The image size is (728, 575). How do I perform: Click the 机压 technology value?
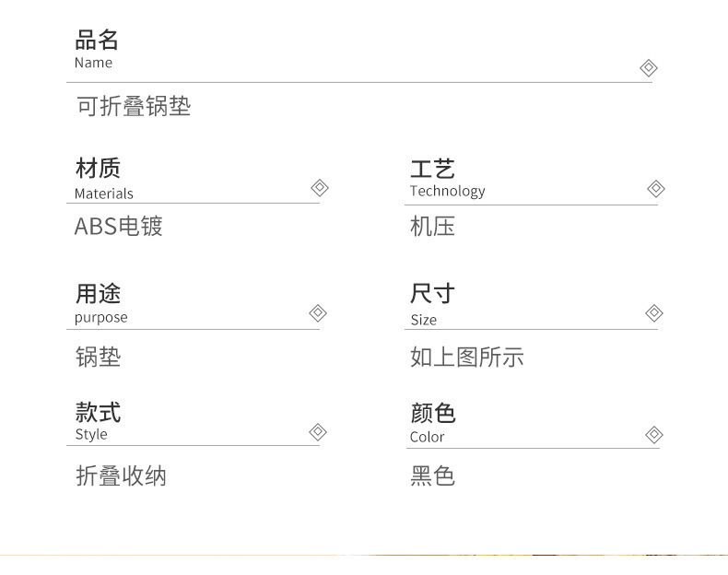(x=432, y=227)
